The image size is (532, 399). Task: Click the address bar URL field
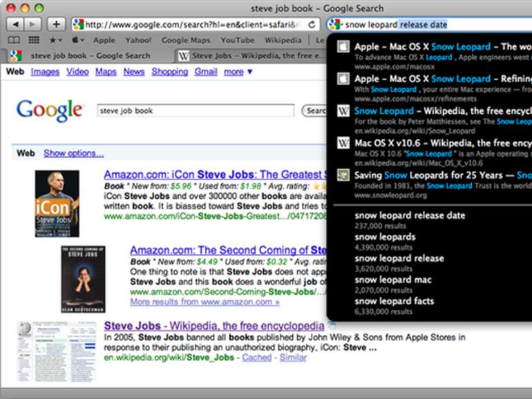pos(195,25)
